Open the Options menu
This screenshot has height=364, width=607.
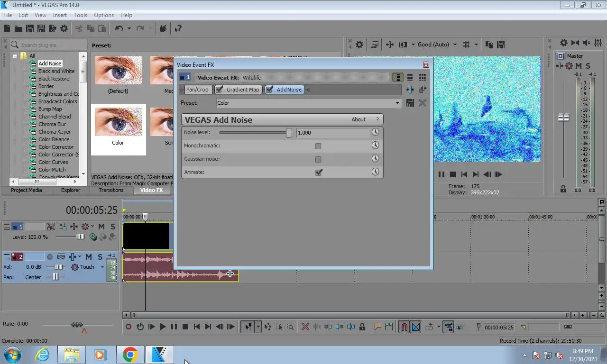[x=103, y=15]
